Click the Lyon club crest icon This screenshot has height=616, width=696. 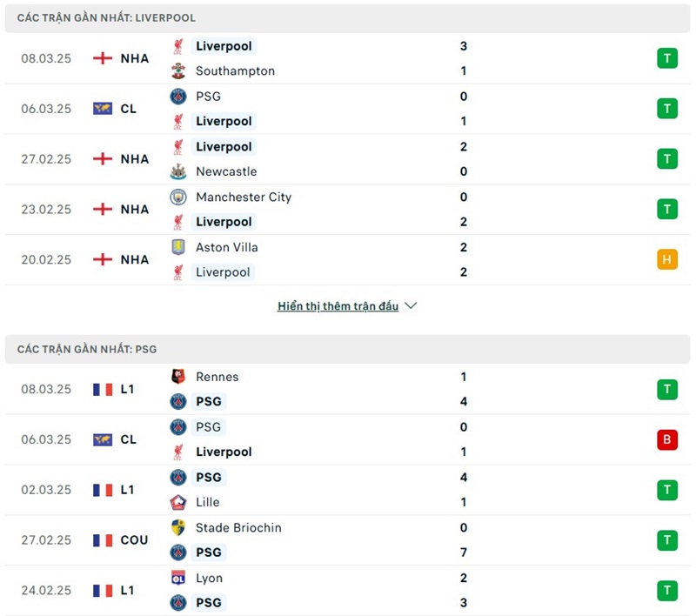point(178,578)
